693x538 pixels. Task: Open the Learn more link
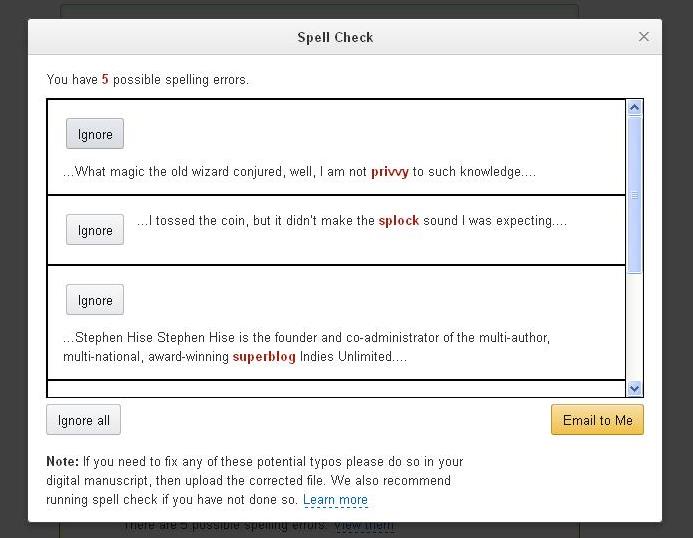pos(335,500)
